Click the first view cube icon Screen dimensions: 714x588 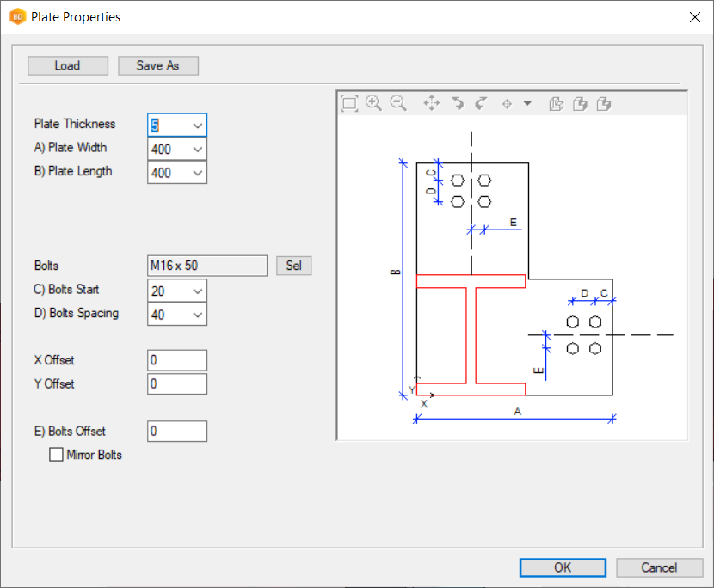point(557,104)
